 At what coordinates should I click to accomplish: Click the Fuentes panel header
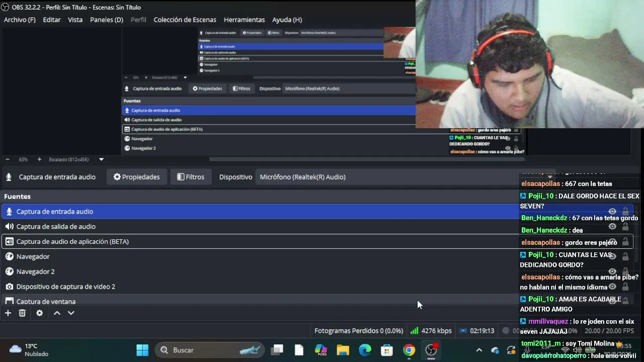coord(17,197)
